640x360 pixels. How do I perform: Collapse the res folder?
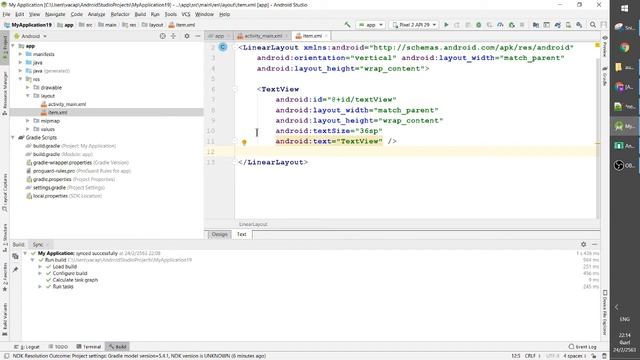[x=20, y=79]
